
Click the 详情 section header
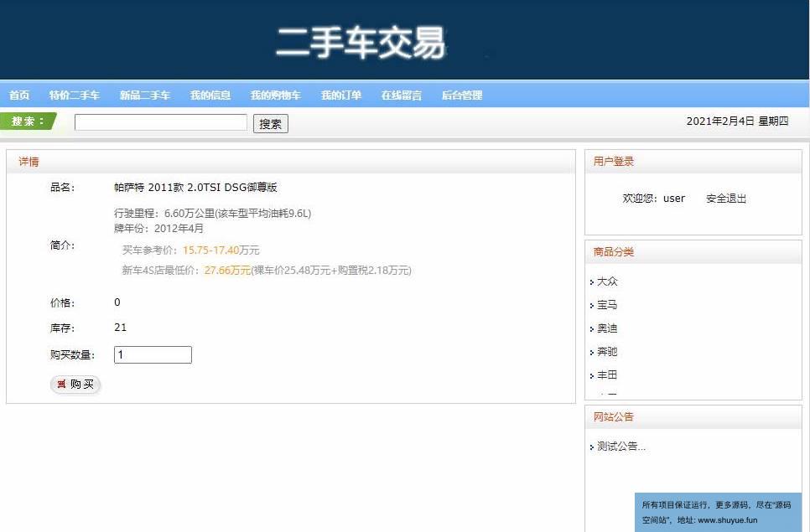click(x=291, y=162)
